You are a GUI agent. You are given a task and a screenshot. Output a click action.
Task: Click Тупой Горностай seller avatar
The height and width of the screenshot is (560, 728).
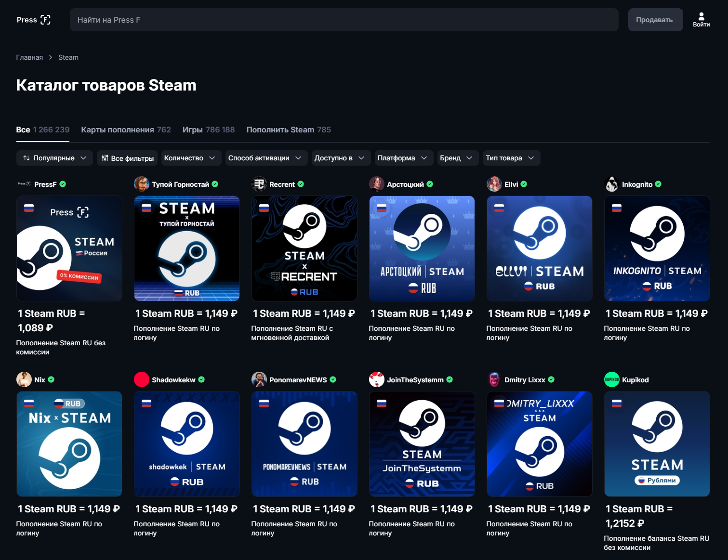point(142,184)
